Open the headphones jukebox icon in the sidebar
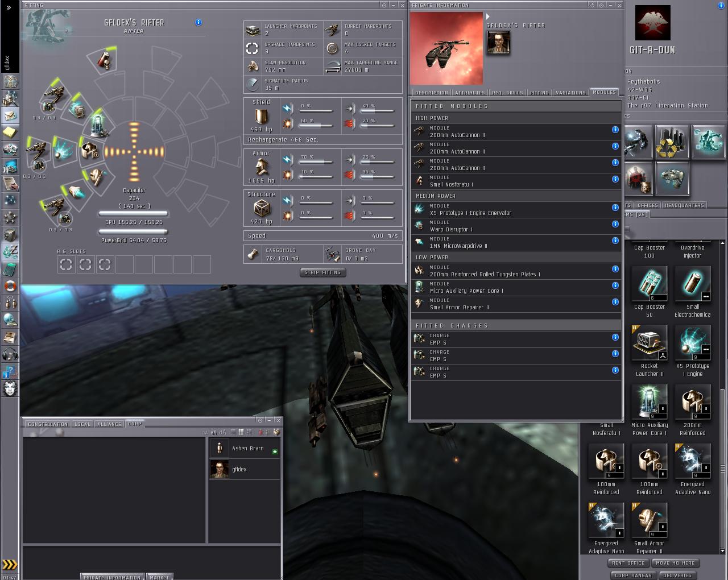Screen dimensions: 728x580 [10, 354]
